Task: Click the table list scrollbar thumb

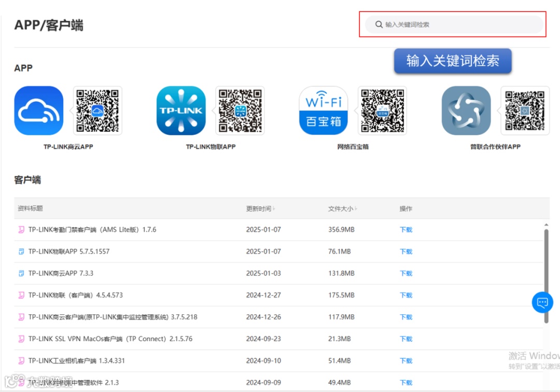Action: coord(546,276)
